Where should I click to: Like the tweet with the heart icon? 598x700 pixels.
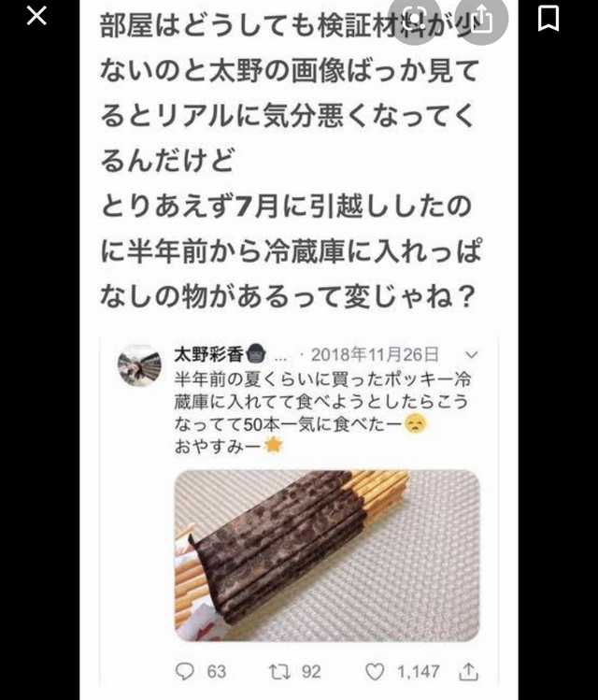pos(375,671)
